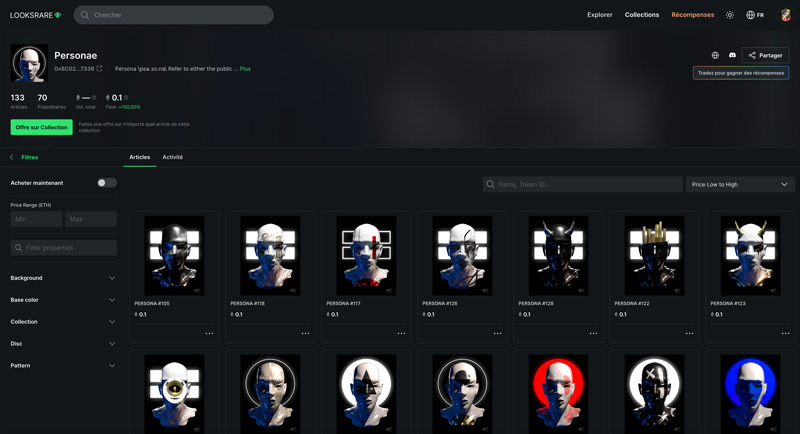Open more options for PERSONA #117
800x434 pixels.
(x=402, y=333)
